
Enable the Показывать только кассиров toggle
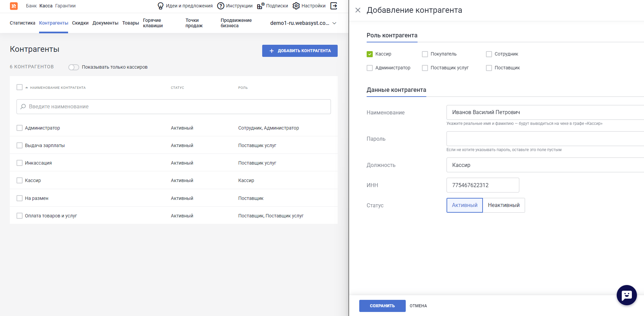pyautogui.click(x=73, y=67)
